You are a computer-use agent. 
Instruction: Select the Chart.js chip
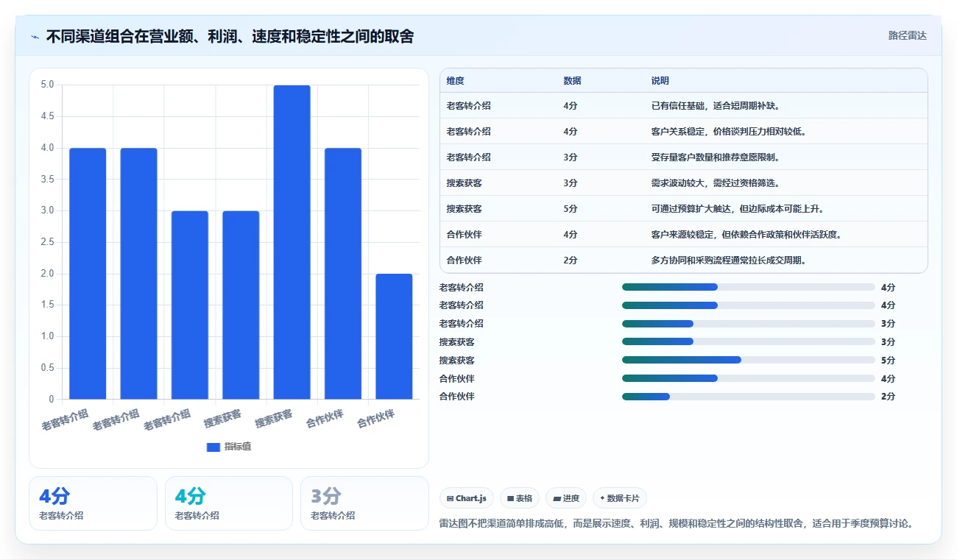467,498
